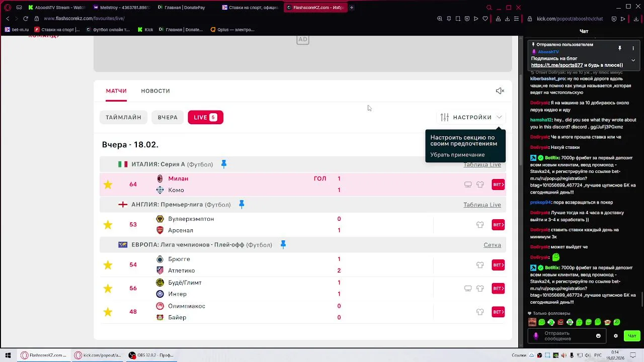Dismiss tooltip via Убрать примечание

coord(457,155)
